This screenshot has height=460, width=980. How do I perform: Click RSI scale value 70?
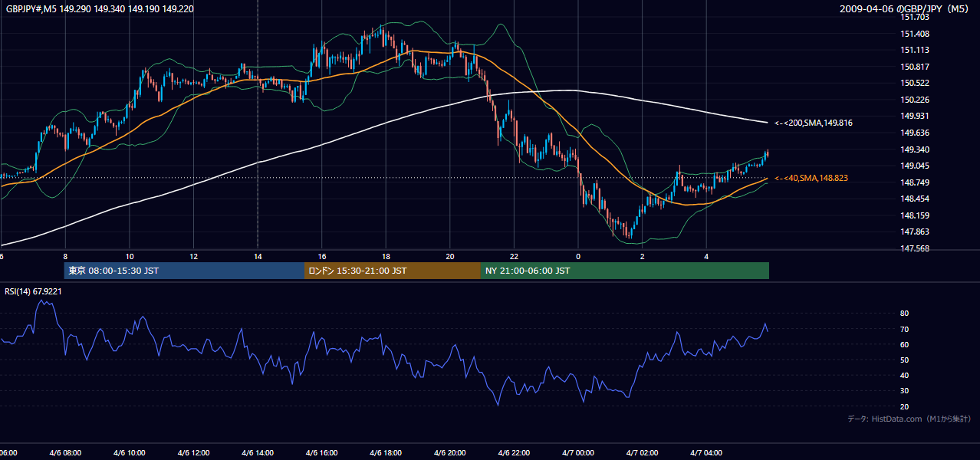click(905, 329)
